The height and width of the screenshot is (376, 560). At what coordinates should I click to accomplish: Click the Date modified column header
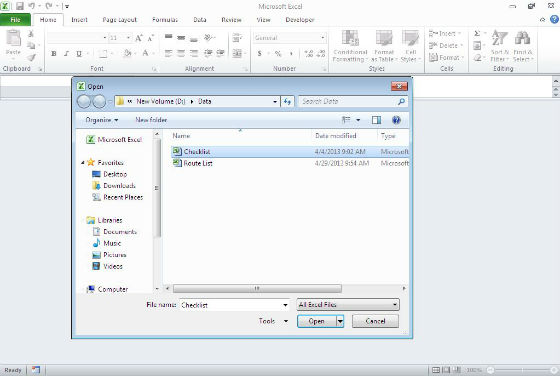(x=335, y=136)
